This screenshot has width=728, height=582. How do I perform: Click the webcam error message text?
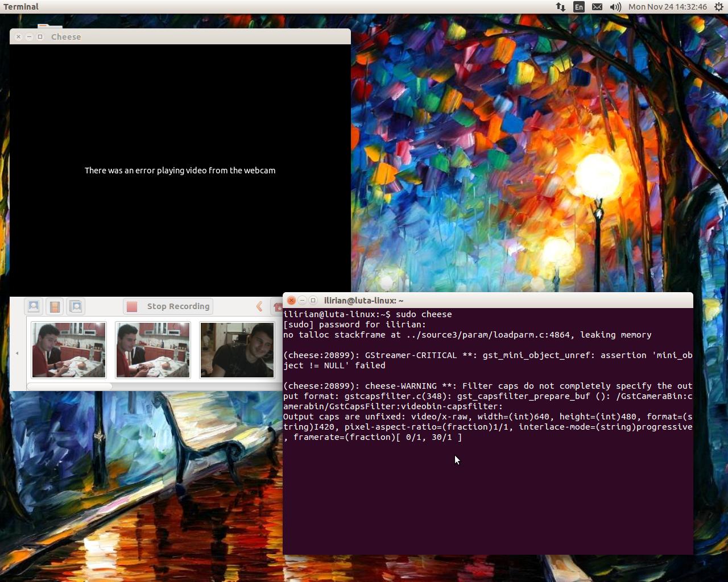[x=180, y=171]
